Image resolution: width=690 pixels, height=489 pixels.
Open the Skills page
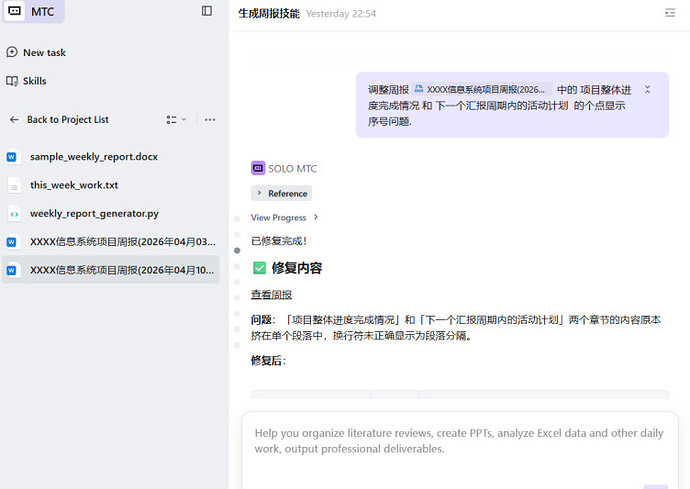coord(34,81)
